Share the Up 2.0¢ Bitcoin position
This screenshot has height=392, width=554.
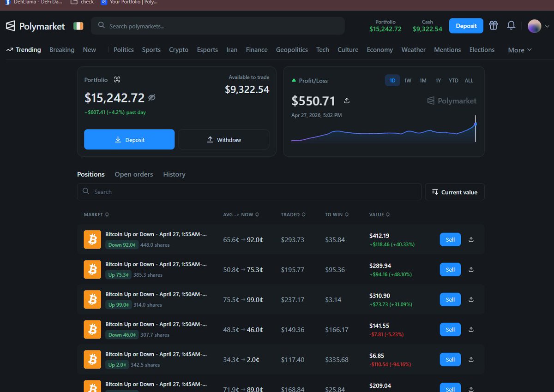[x=471, y=360]
